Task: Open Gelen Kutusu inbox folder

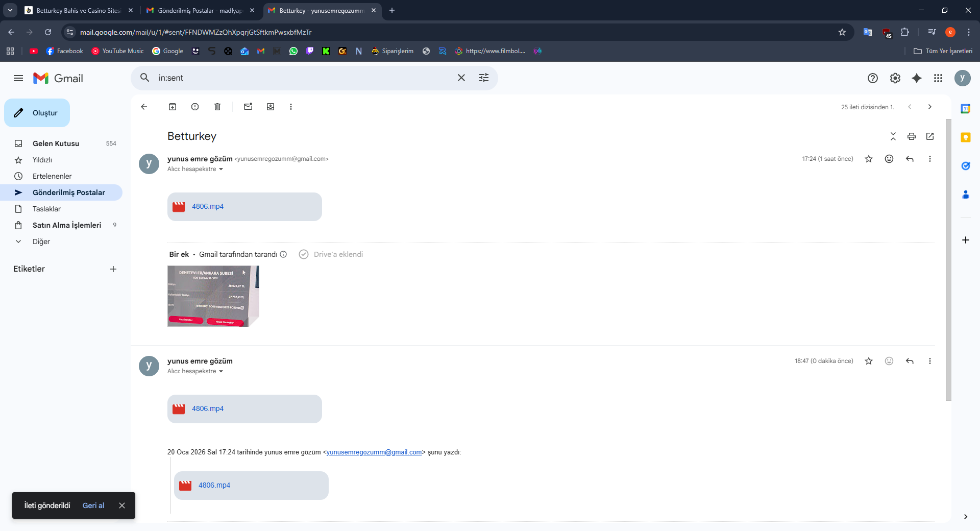Action: (61, 143)
